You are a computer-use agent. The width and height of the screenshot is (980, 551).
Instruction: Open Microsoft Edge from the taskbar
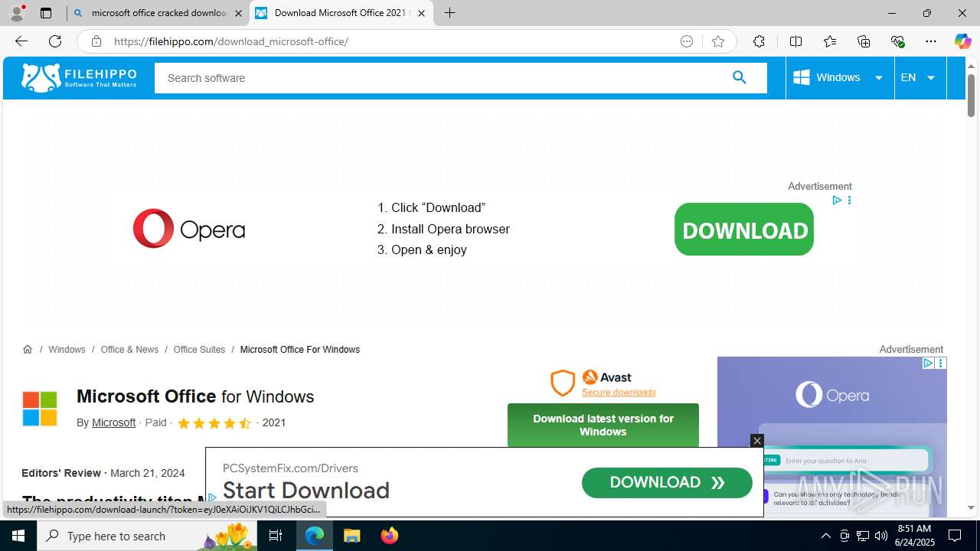tap(315, 536)
